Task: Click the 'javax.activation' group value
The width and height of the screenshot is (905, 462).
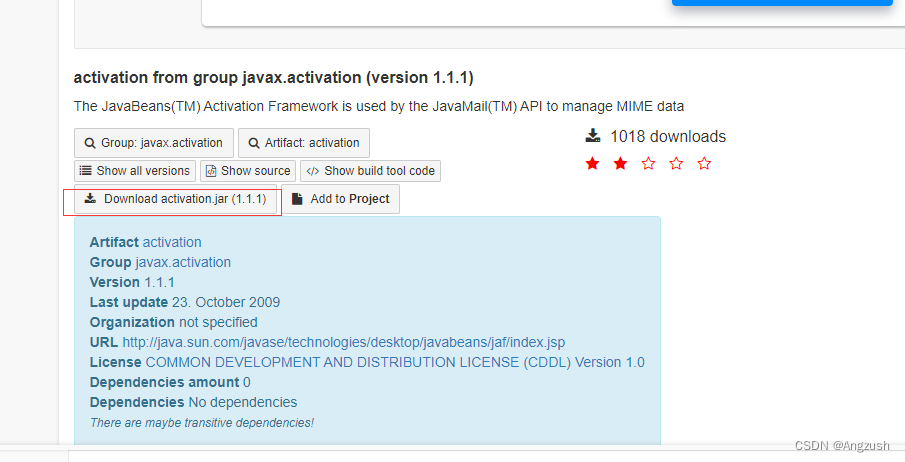Action: [x=183, y=262]
